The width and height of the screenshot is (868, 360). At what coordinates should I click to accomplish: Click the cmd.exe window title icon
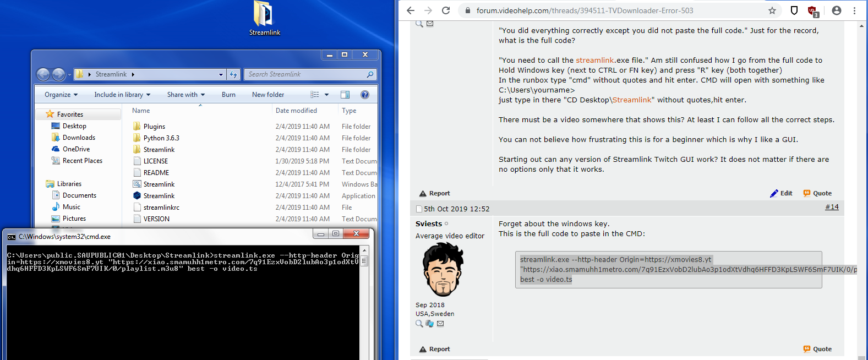(11, 237)
